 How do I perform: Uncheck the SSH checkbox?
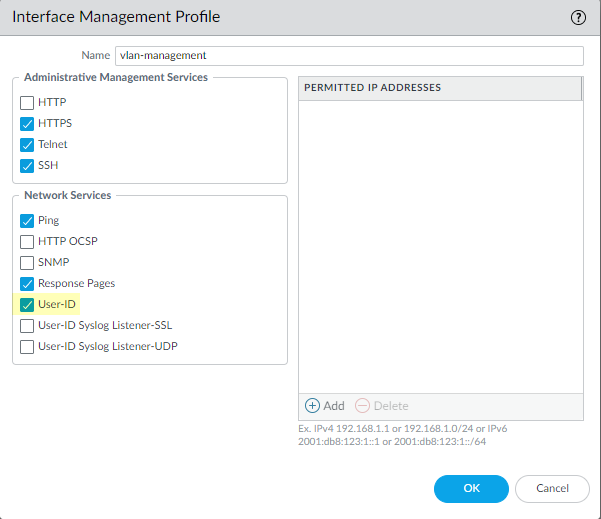(x=27, y=165)
